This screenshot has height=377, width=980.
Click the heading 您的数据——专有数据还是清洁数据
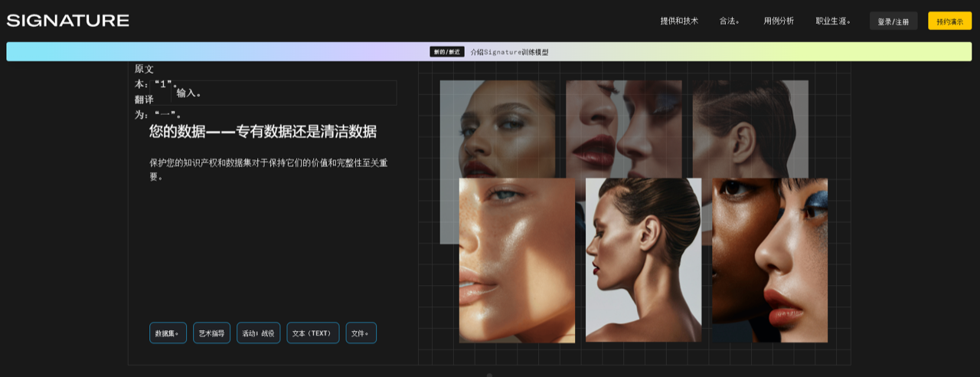263,131
